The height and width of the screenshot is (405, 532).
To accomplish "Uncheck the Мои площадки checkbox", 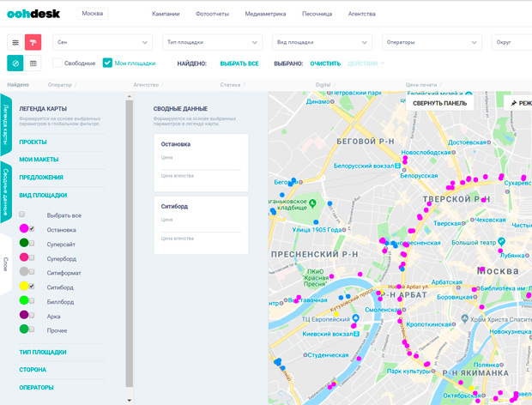I will (107, 63).
